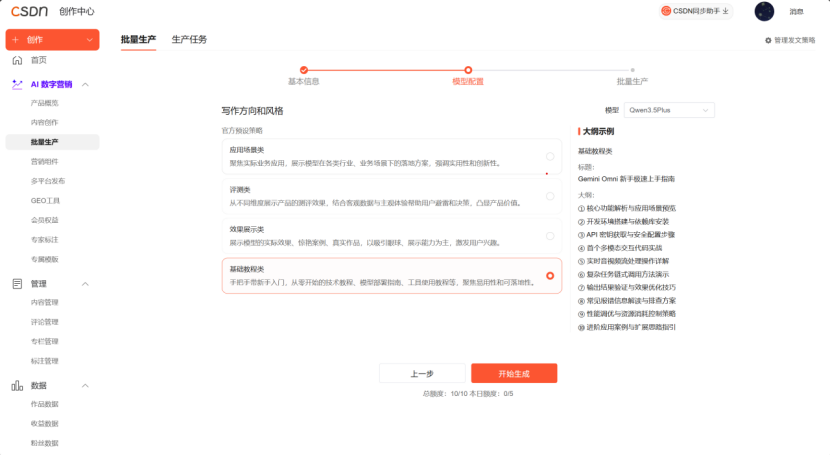Click the CSDN同步助手 label
830x456 pixels.
pos(697,11)
